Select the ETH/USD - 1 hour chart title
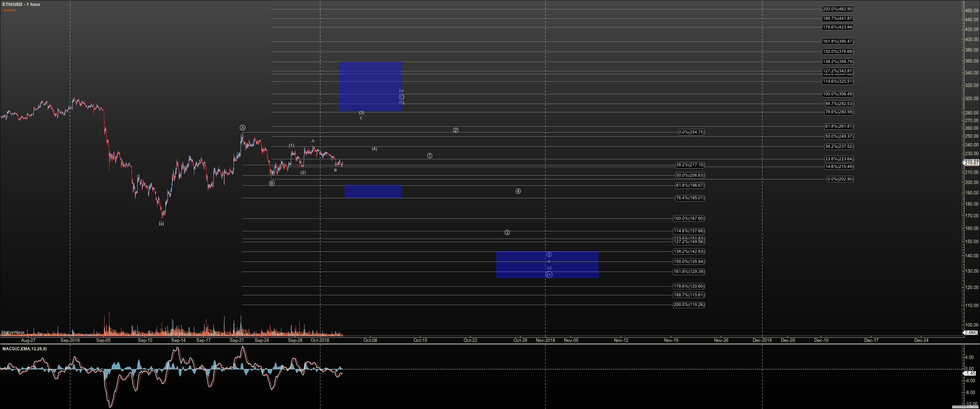This screenshot has width=980, height=409. coord(22,4)
